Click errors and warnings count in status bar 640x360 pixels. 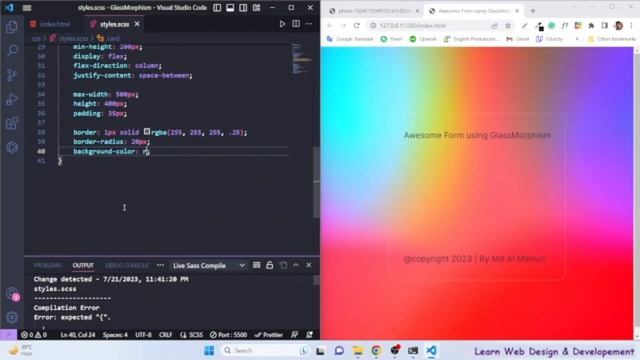34,335
